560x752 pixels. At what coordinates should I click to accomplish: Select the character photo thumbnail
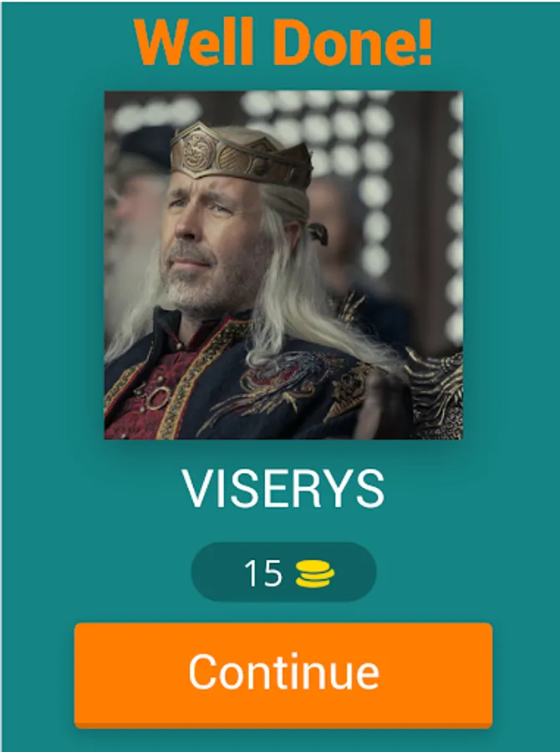point(283,265)
